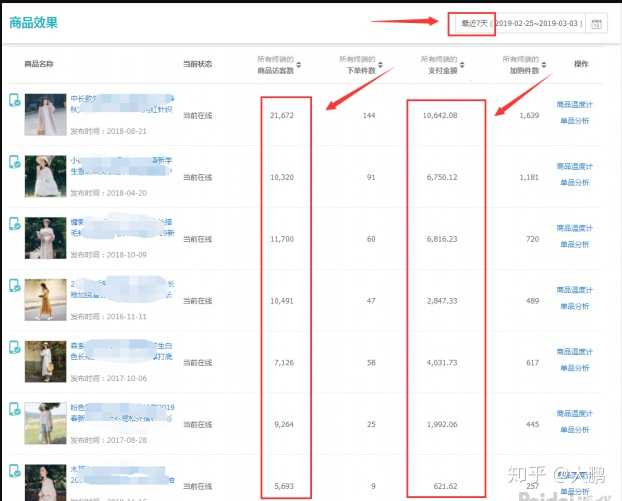Viewport: 622px width, 501px height.
Task: Sort by 下单件数 column arrows
Action: click(x=380, y=66)
